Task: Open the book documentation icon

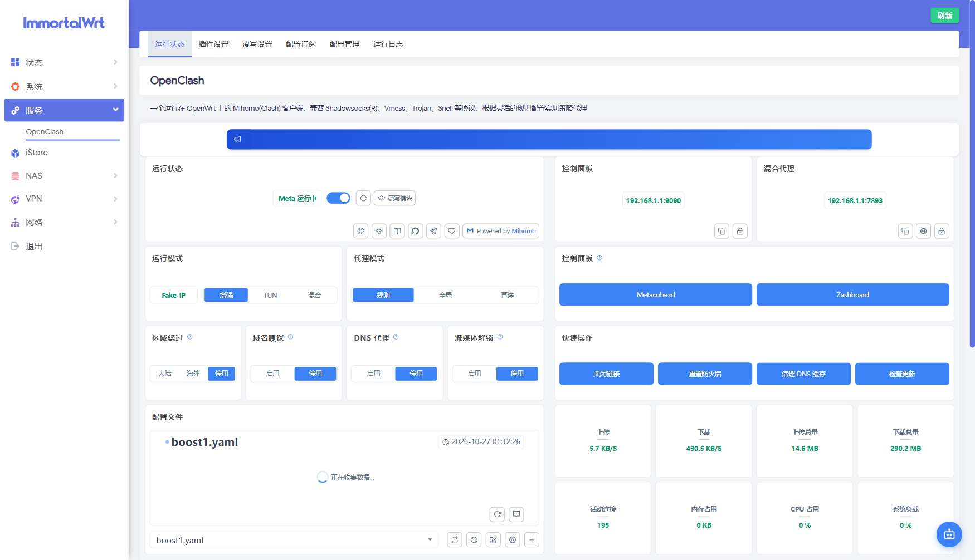Action: pyautogui.click(x=397, y=231)
